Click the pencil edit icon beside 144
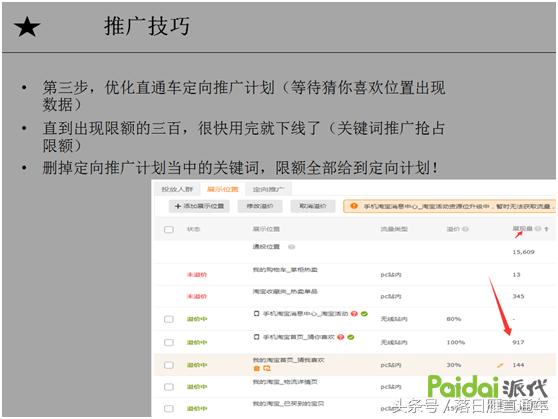Screen dimensions: 558x419 (500, 365)
